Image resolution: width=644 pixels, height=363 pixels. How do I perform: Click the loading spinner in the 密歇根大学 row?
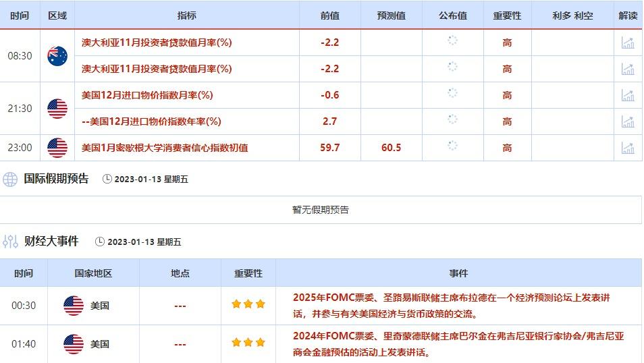[x=452, y=146]
